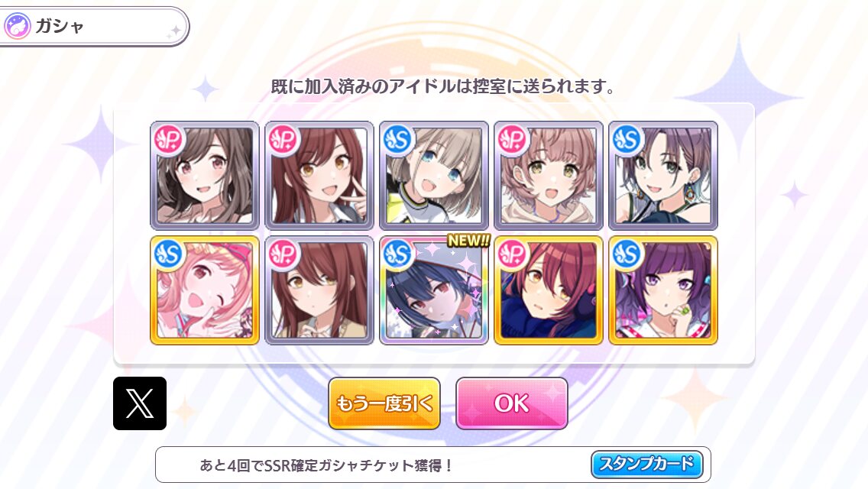Open the gold-framed red-haired idol with scarf
868x489 pixels.
pyautogui.click(x=549, y=290)
